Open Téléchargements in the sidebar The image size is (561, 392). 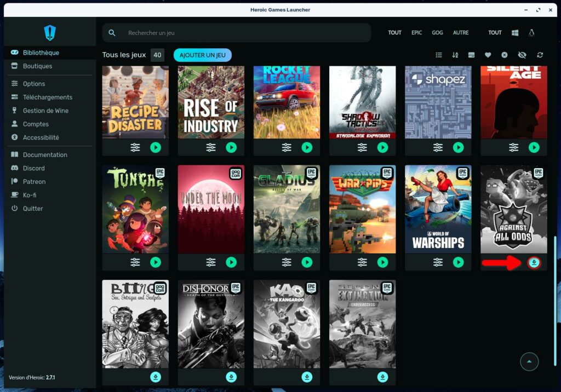point(47,97)
